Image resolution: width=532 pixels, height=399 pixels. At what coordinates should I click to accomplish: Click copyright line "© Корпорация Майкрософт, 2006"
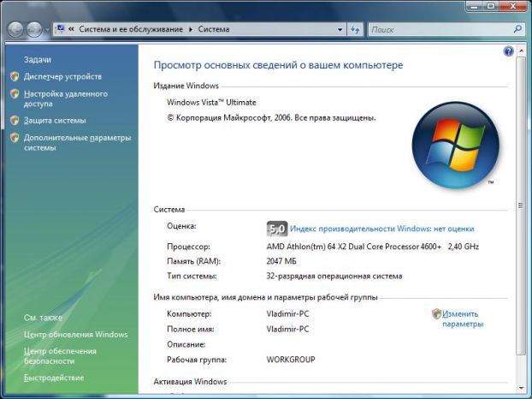(271, 118)
